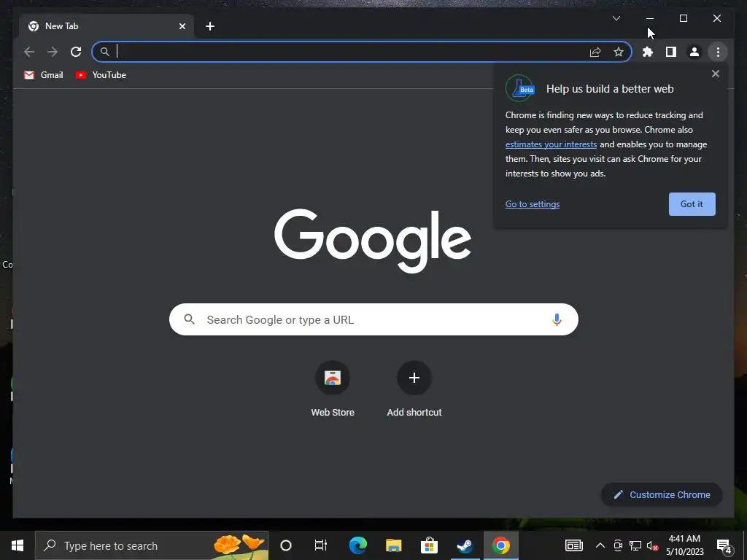The image size is (747, 560).
Task: Start voice search with microphone icon
Action: click(557, 319)
